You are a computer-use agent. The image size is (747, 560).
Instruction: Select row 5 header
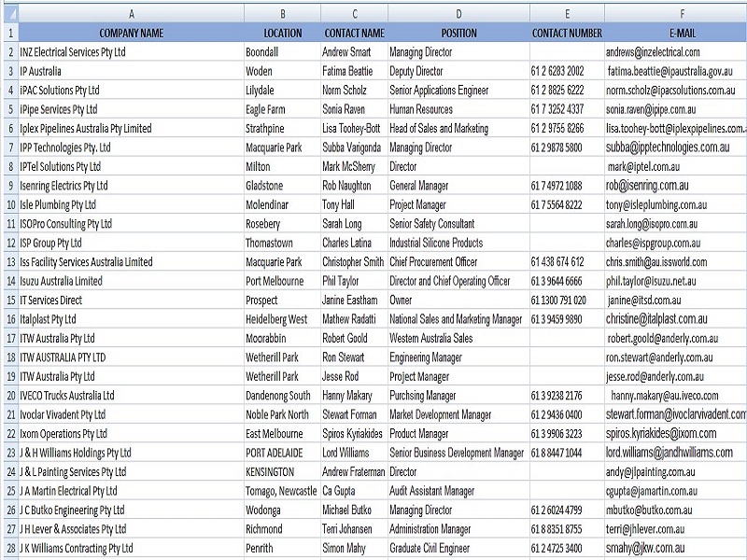coord(11,109)
